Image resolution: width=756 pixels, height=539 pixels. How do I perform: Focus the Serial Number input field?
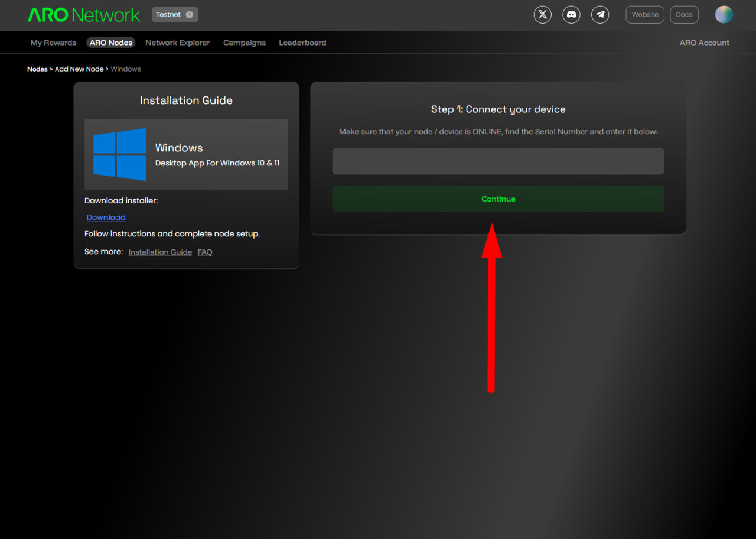click(498, 161)
